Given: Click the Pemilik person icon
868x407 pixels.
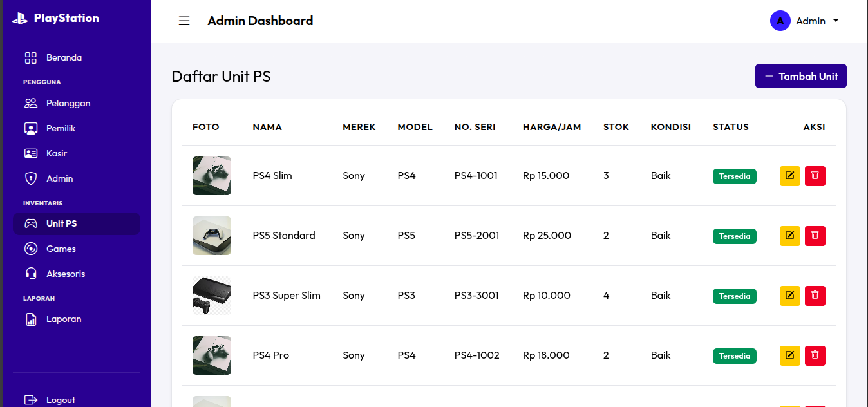Looking at the screenshot, I should click(31, 129).
